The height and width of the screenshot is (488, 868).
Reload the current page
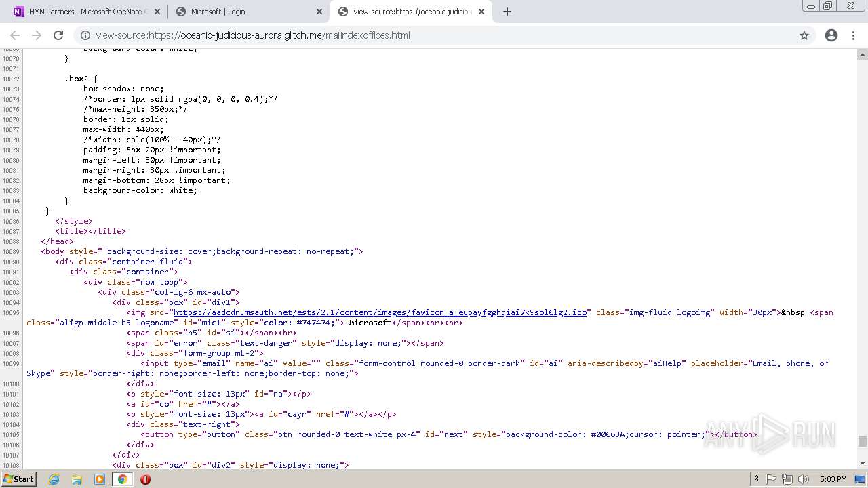(58, 35)
